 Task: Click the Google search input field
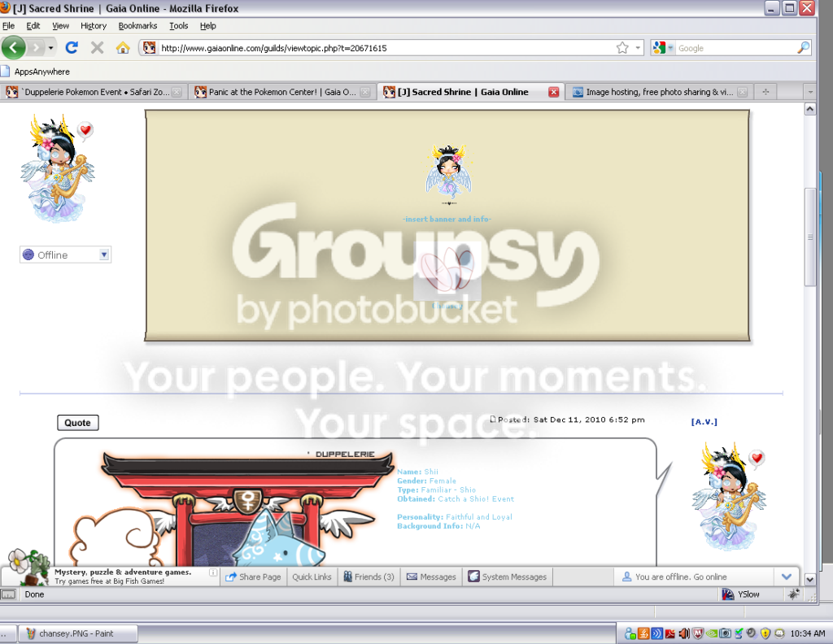point(735,48)
